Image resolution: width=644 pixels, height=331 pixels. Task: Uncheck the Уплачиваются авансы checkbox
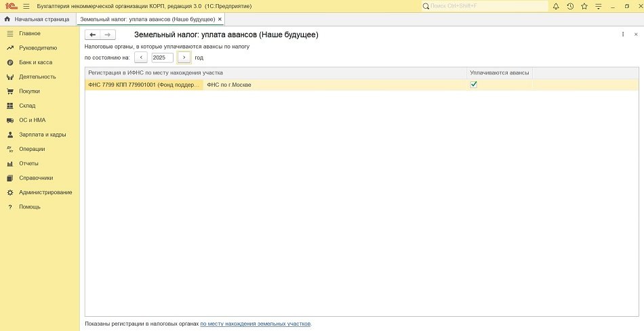pos(474,85)
